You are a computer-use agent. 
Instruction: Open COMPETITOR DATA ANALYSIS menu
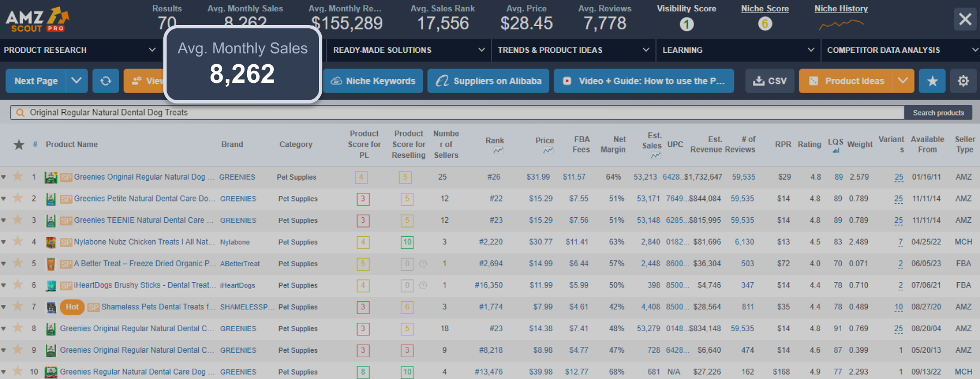coord(902,50)
